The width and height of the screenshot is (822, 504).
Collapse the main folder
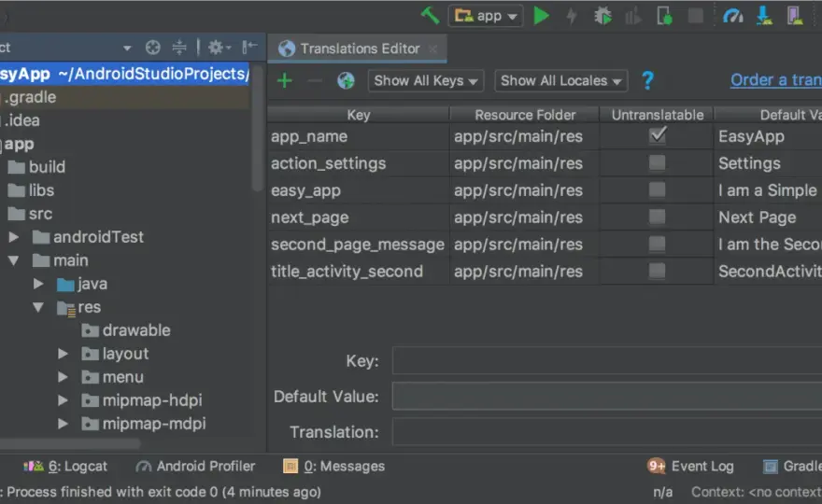point(14,260)
